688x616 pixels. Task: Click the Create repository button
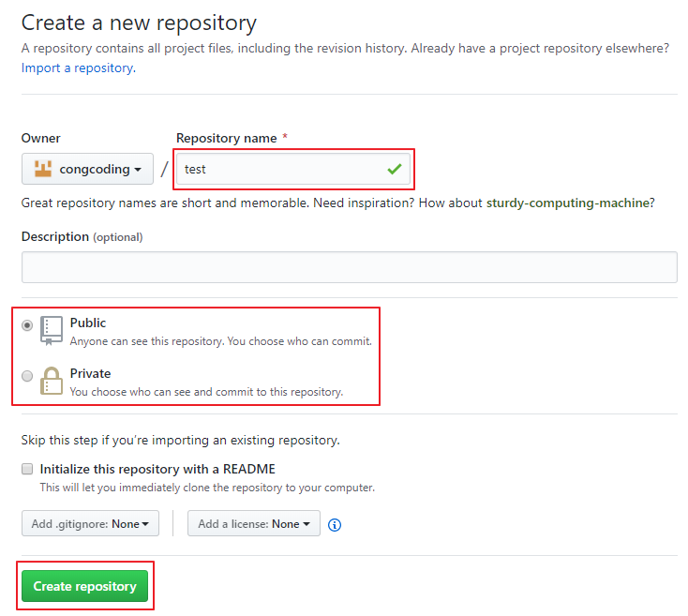[x=84, y=586]
